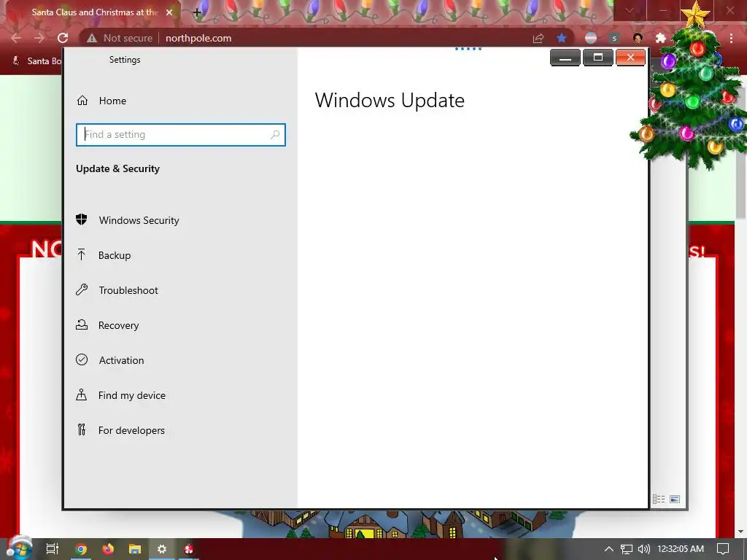Click the For developers tools icon
This screenshot has height=560, width=747.
click(x=82, y=430)
